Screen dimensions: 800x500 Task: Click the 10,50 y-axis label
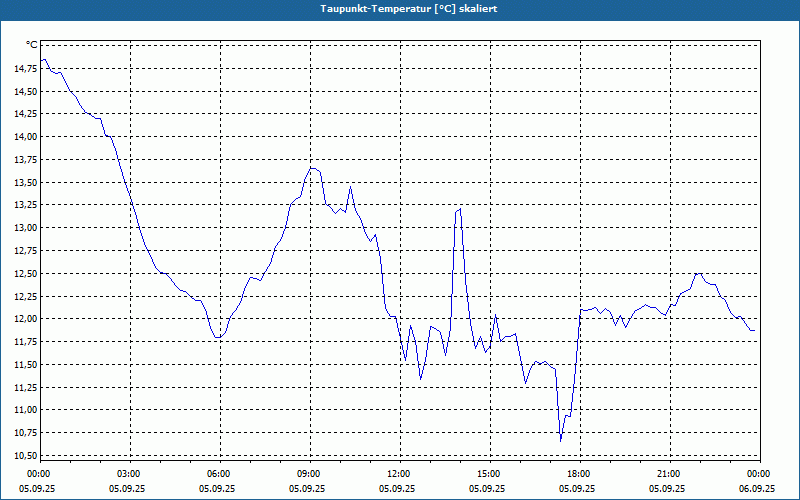coord(26,456)
